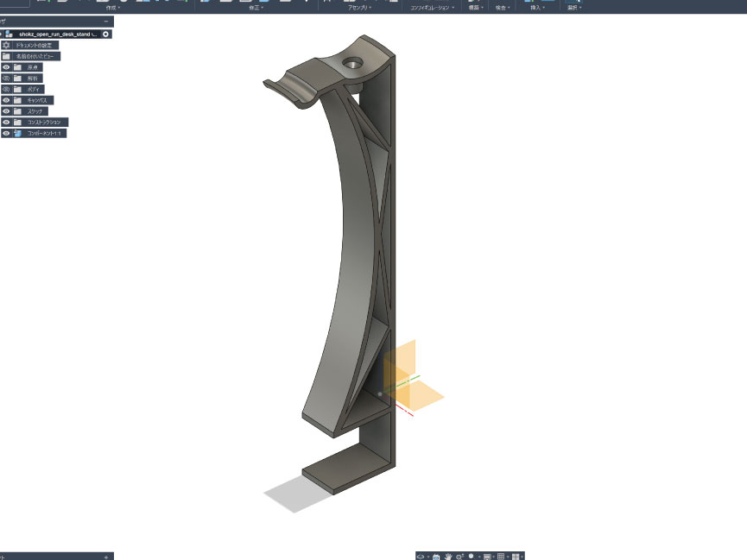The image size is (747, 560).
Task: Select the コンポーネント1:1 tree item
Action: point(45,134)
